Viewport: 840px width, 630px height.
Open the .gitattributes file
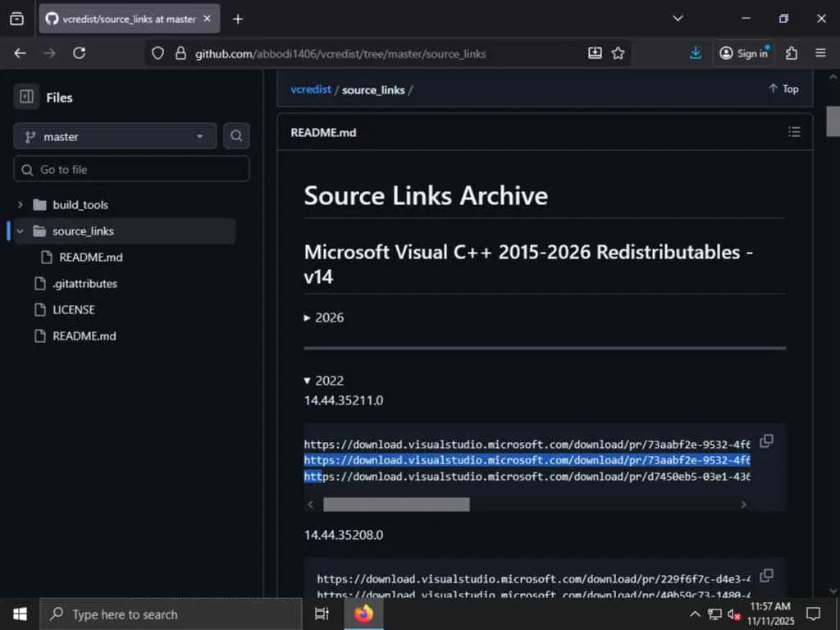pyautogui.click(x=84, y=283)
